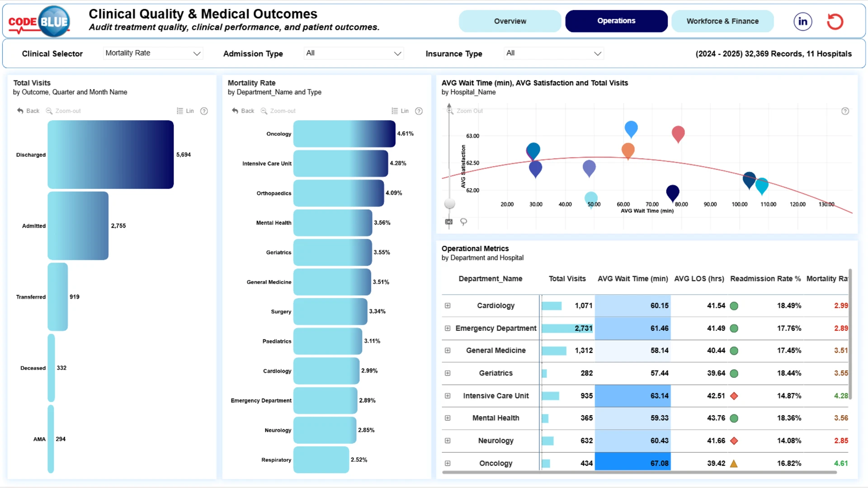
Task: Open the Admission Type dropdown
Action: 354,53
